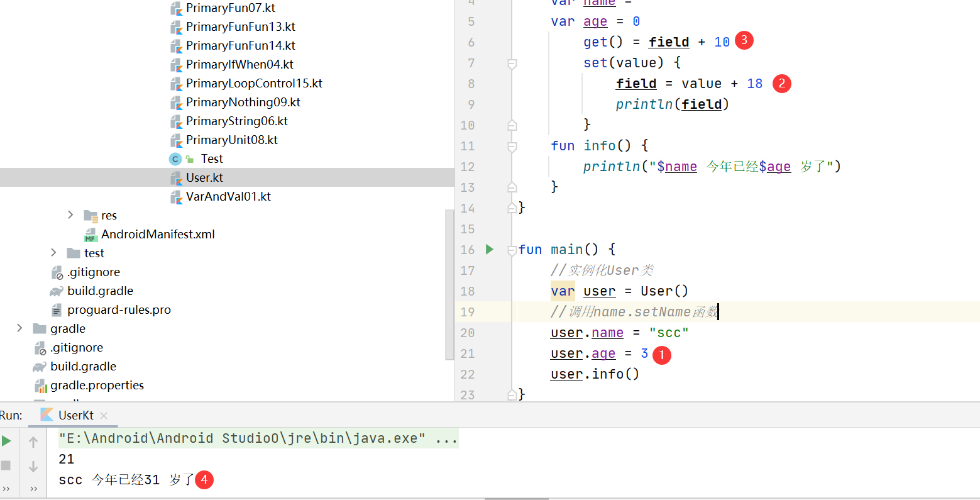
Task: Open PrimaryString06.kt file
Action: pyautogui.click(x=237, y=121)
